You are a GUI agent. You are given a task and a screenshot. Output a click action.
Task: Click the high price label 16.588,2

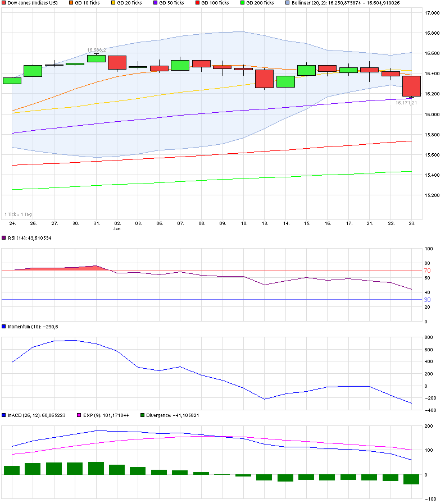tap(97, 50)
